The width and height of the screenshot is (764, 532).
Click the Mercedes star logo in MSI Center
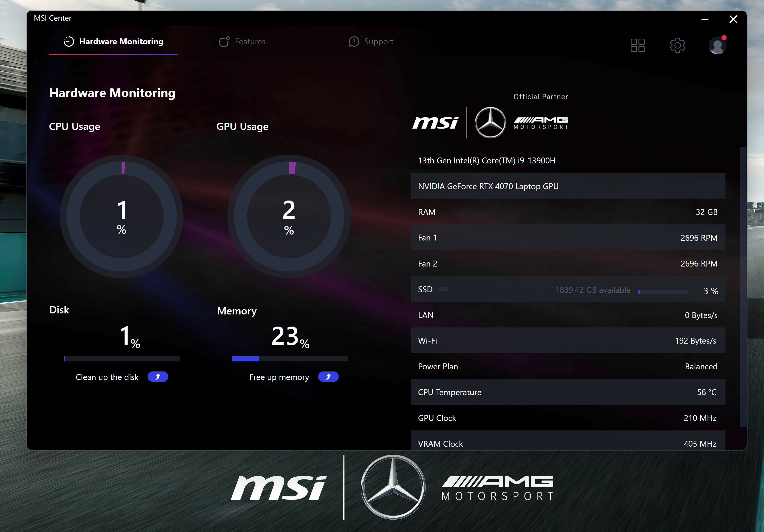(490, 122)
